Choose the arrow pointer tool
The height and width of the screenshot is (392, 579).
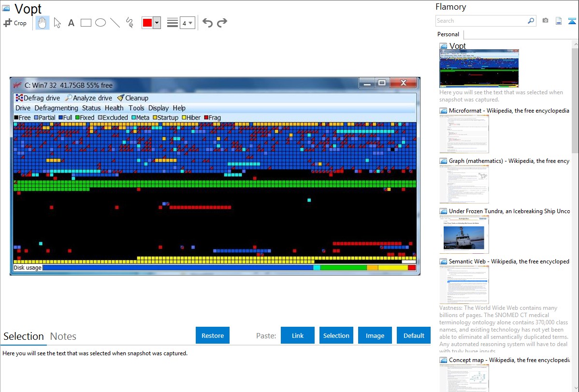pos(57,23)
